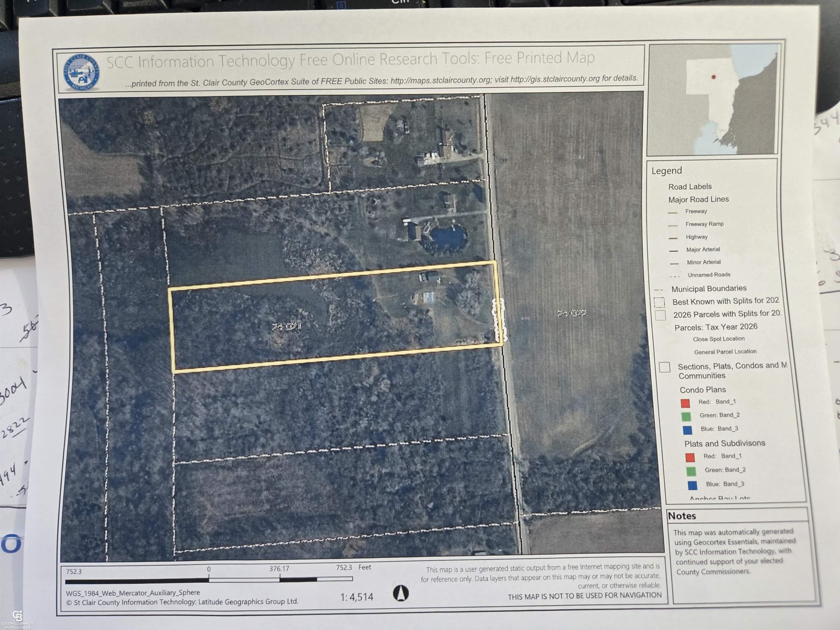Click the Freeway Ramp line symbol in legend

tap(673, 226)
